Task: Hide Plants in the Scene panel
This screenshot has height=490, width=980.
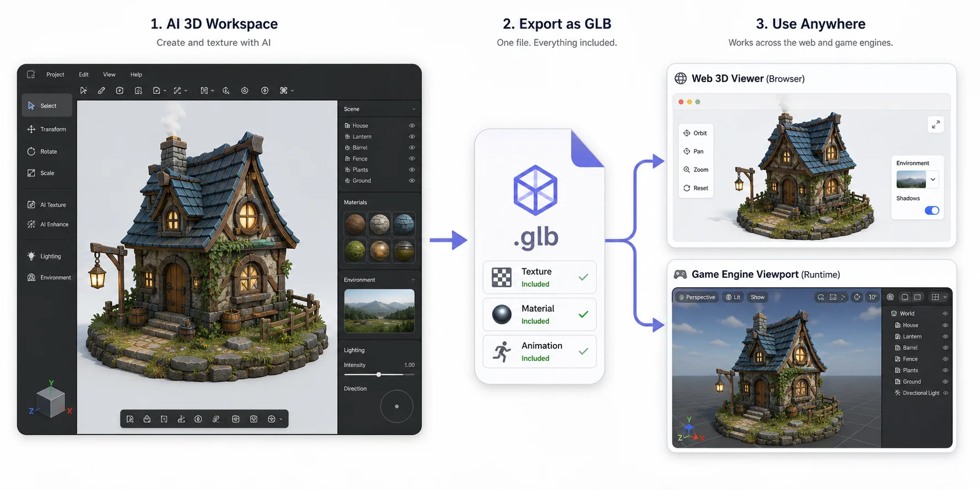Action: click(x=412, y=170)
